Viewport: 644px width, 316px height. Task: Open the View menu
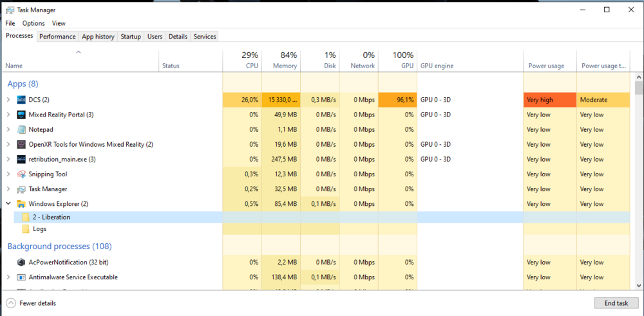click(59, 23)
